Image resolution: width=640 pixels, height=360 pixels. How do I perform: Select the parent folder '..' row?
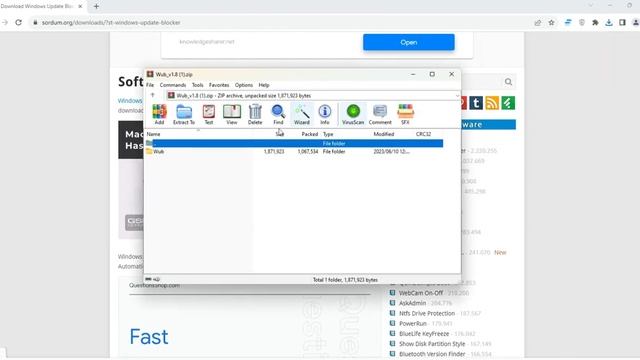point(294,143)
